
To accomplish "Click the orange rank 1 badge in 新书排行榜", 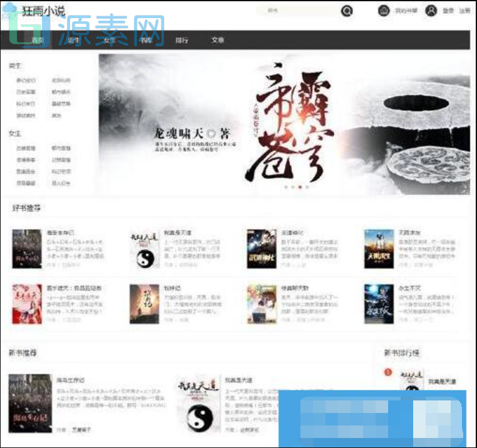I will (388, 372).
